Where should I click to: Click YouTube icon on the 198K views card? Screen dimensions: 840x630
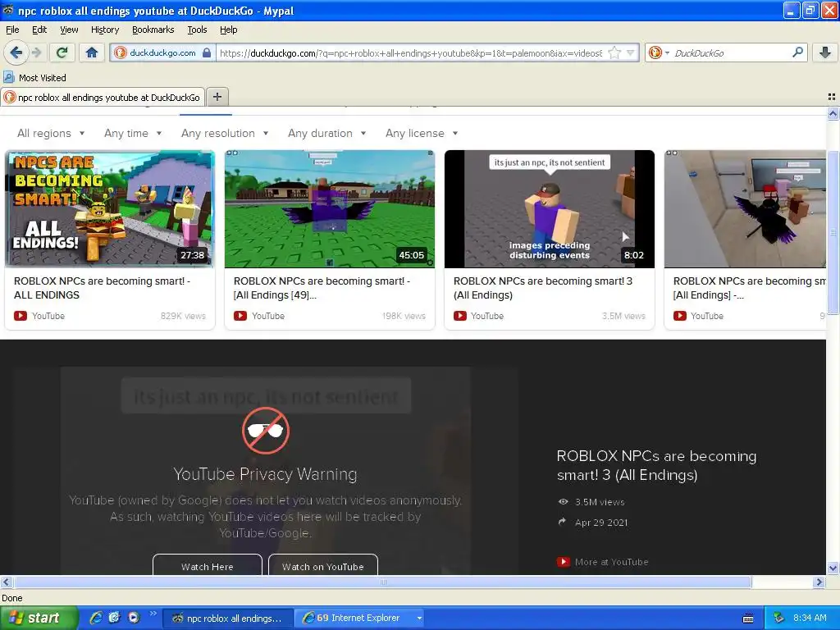click(x=240, y=316)
